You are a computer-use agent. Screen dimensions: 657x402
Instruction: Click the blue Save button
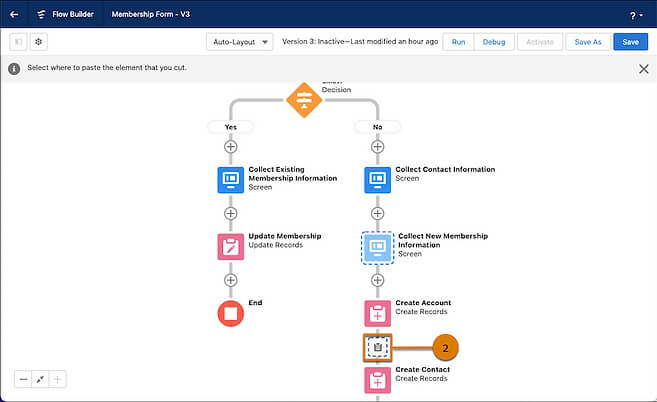(x=630, y=42)
